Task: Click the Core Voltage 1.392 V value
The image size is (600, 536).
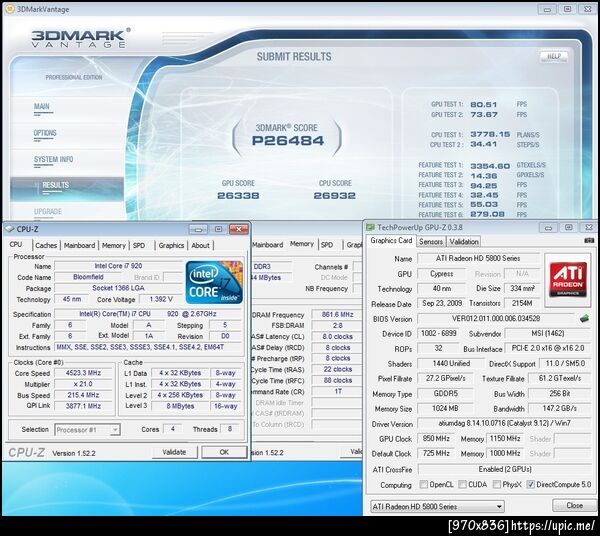Action: pyautogui.click(x=161, y=299)
